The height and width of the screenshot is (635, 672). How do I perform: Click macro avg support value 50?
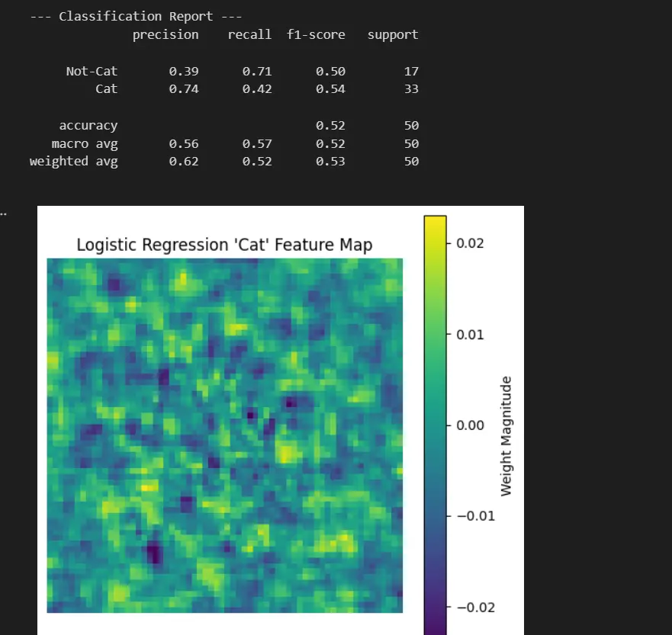411,144
